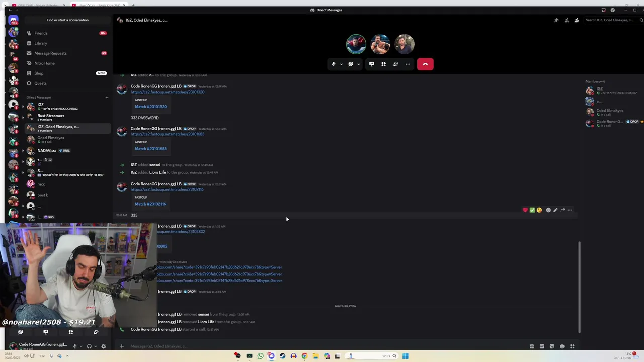Open microphone options arrow in call controls
The height and width of the screenshot is (362, 644).
[x=341, y=64]
